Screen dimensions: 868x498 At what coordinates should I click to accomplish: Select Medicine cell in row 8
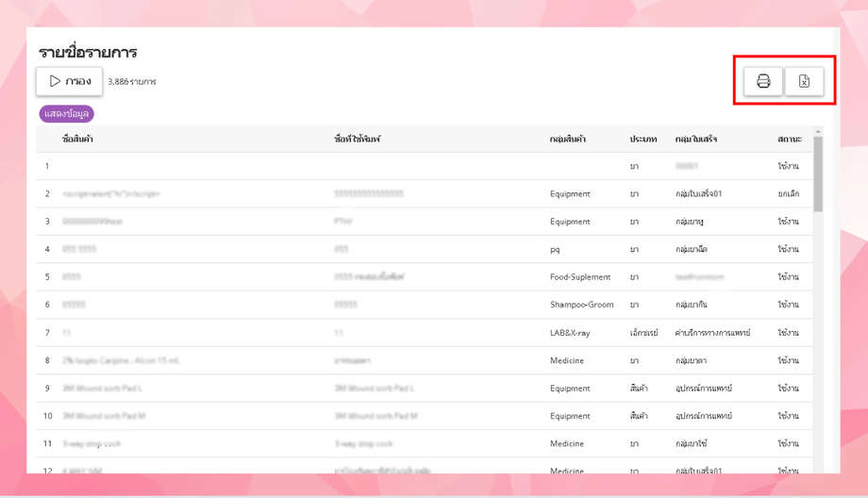(x=567, y=360)
